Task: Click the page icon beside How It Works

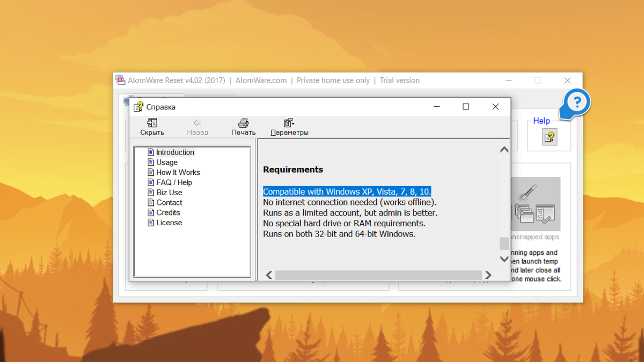Action: [x=151, y=173]
